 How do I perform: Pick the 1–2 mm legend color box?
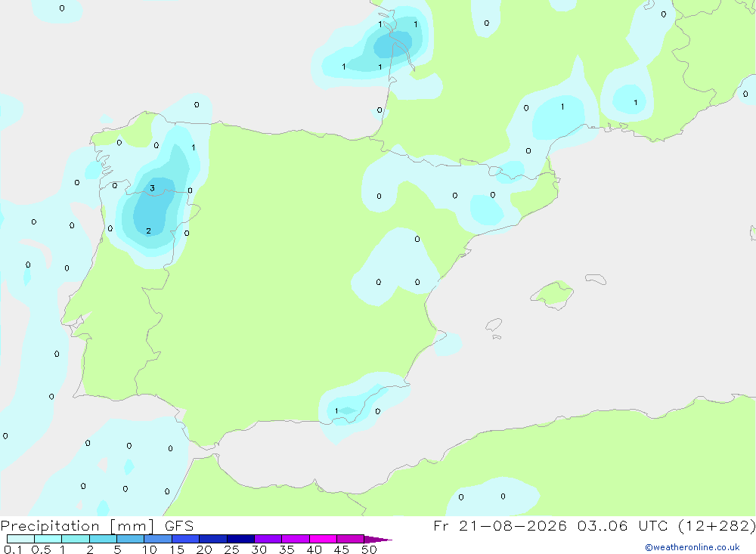click(76, 539)
